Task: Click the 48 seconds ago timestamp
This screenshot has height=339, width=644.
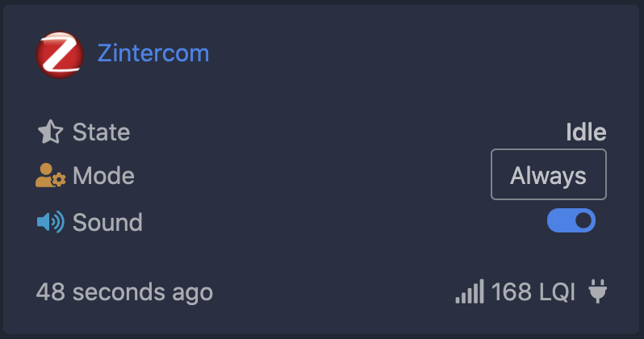Action: click(x=124, y=291)
